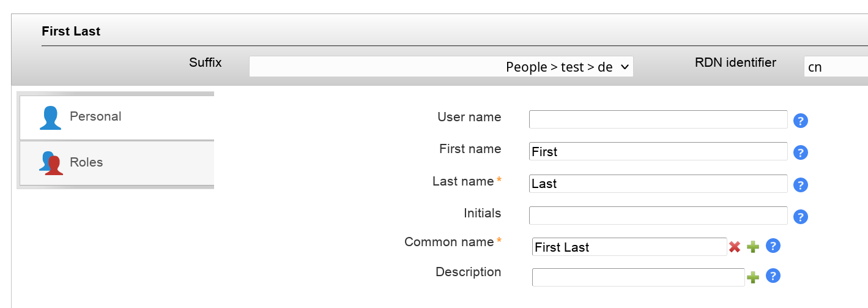Add another Common name with green plus

click(753, 247)
